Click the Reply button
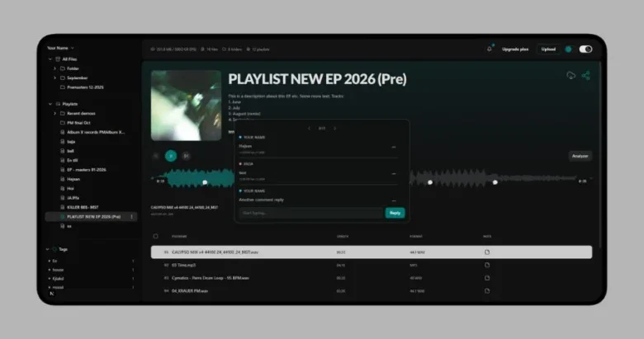644x339 pixels. (x=395, y=213)
